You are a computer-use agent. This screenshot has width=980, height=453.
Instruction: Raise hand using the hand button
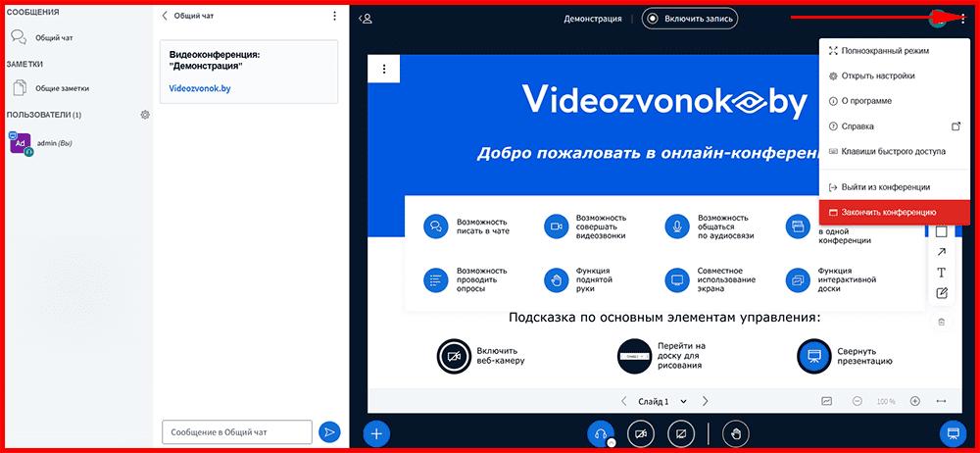[736, 433]
